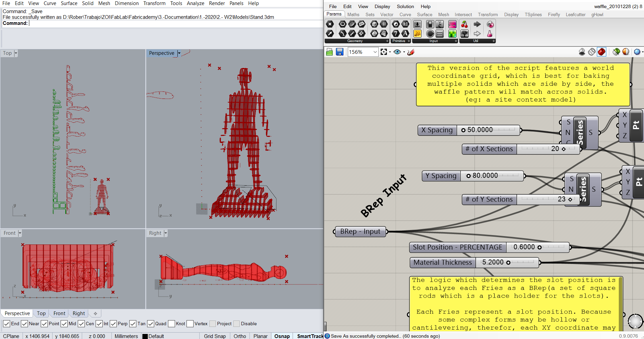Save the Grasshopper document with the disk icon
The height and width of the screenshot is (339, 644).
click(340, 52)
